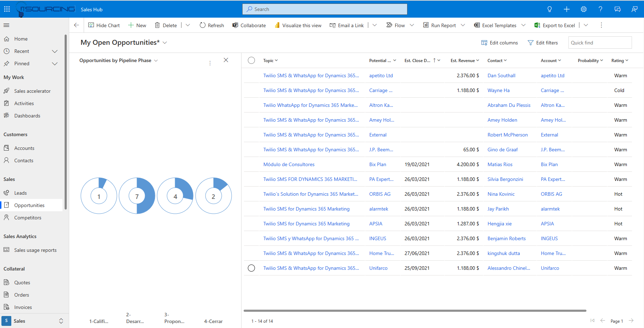Create a New opportunity record
This screenshot has width=644, height=328.
(137, 25)
